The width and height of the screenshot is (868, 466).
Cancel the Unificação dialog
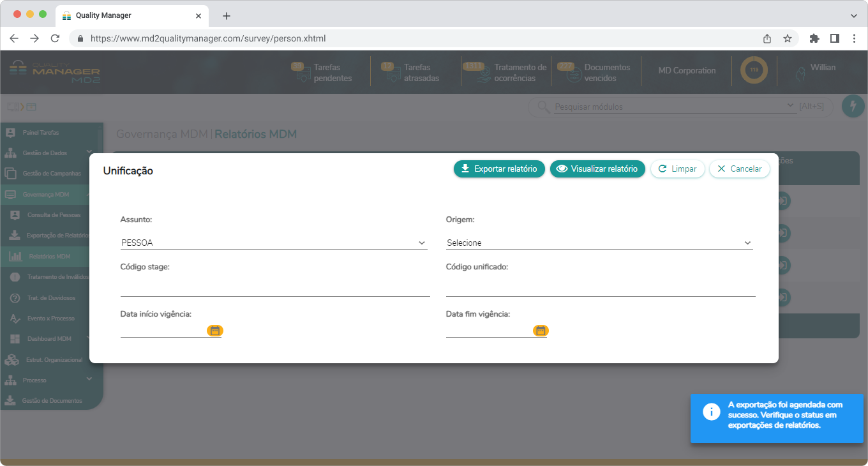(739, 169)
